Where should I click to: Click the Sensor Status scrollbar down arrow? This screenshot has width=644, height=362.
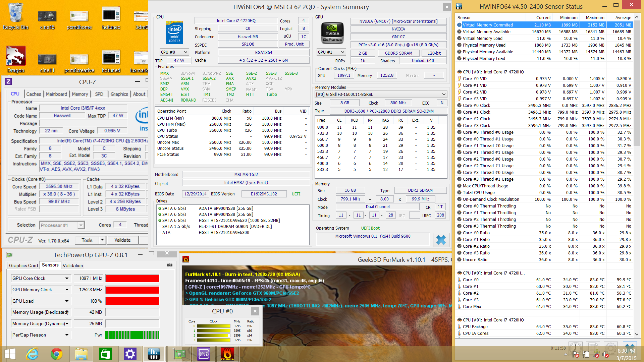[637, 334]
